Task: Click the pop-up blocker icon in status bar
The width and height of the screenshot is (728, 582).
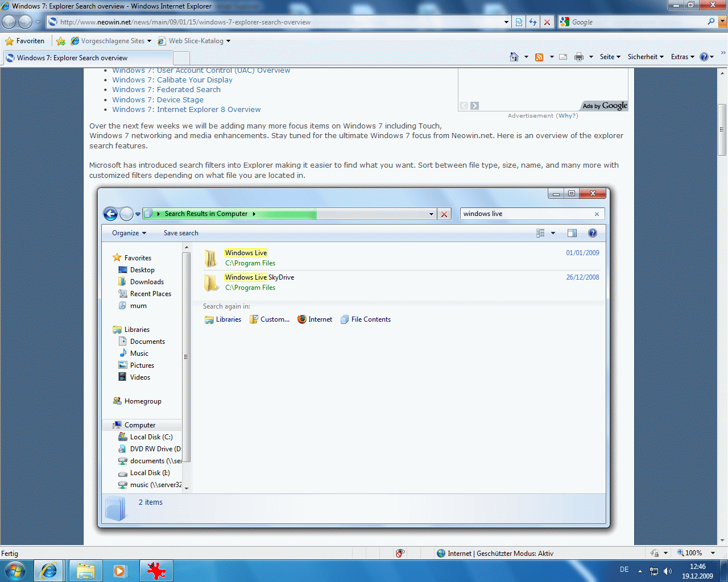Action: 400,553
